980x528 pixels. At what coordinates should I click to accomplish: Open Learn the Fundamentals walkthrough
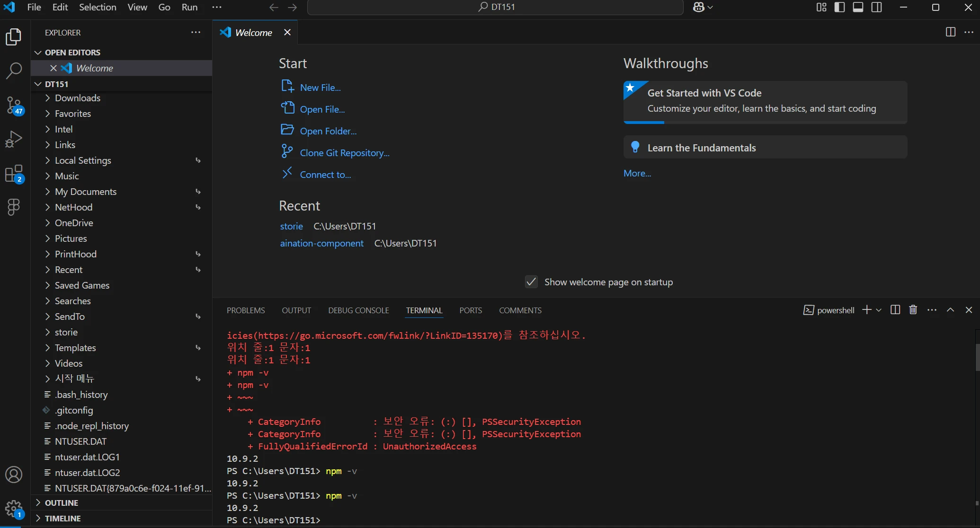click(765, 148)
